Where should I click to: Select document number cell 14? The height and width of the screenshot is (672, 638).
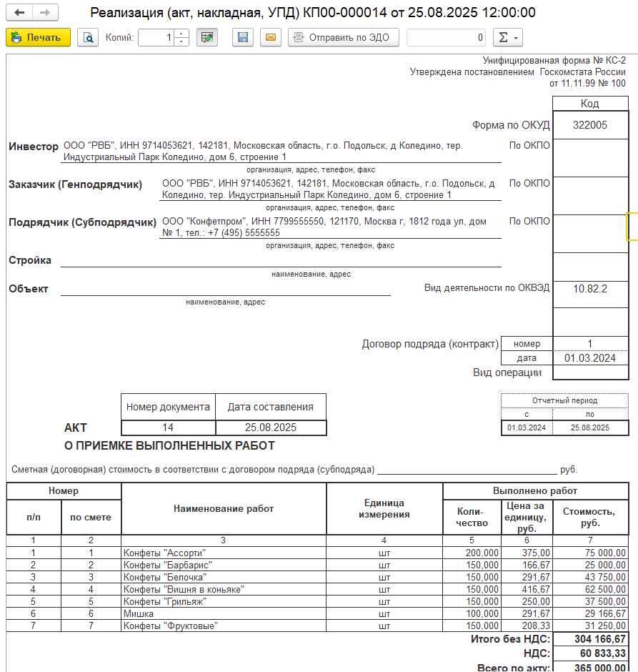click(x=169, y=428)
